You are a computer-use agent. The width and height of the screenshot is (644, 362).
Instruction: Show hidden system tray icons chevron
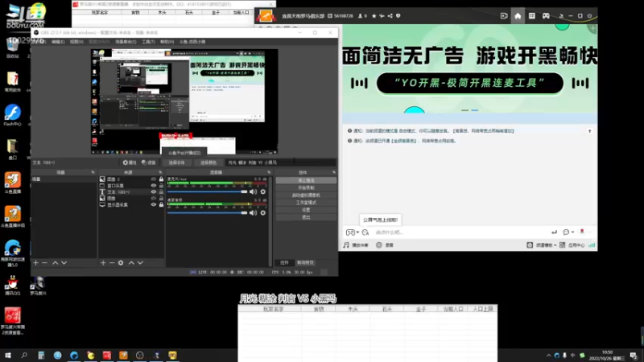tap(548, 356)
